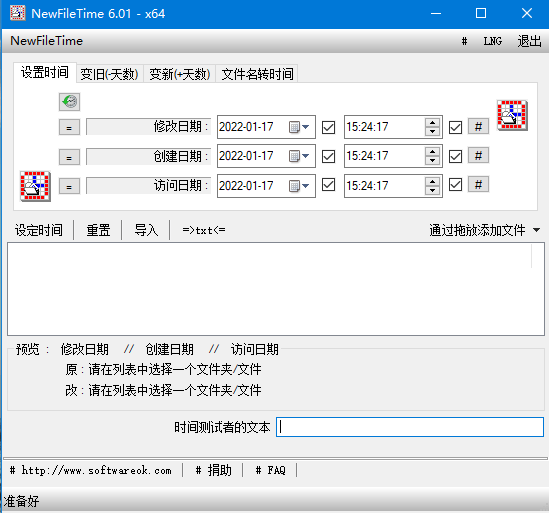The image size is (549, 513).
Task: Click the '=' button for 修改日期 row
Action: (69, 127)
